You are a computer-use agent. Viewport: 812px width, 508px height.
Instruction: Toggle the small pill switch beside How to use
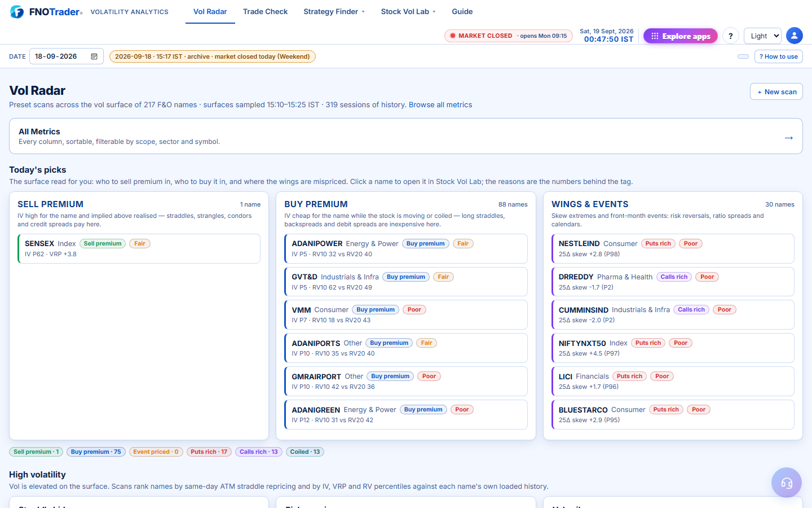[743, 56]
